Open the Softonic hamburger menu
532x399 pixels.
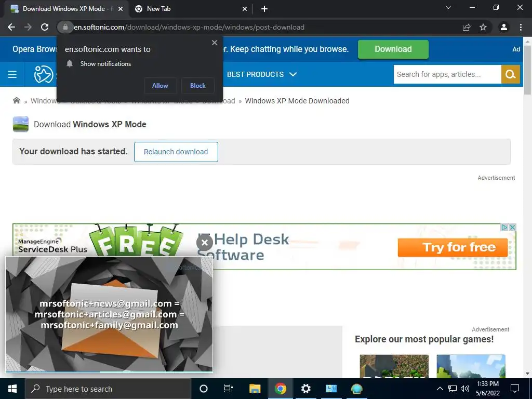[x=12, y=74]
